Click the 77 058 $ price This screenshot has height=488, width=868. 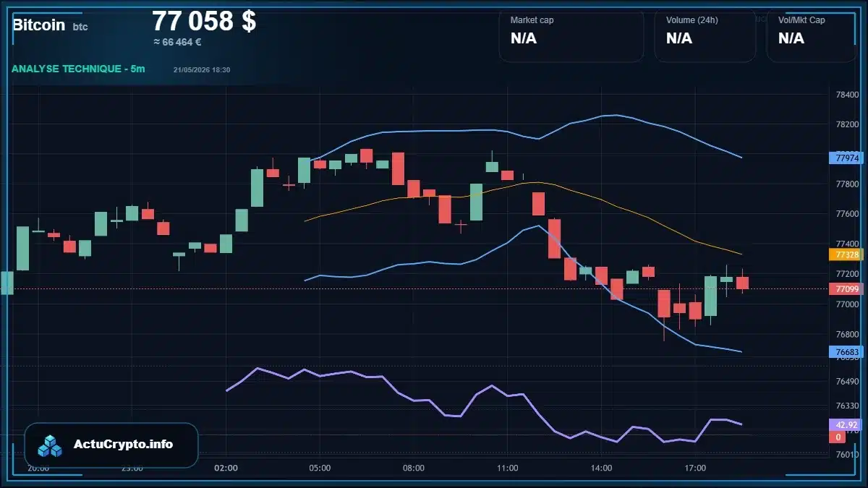pyautogui.click(x=204, y=21)
